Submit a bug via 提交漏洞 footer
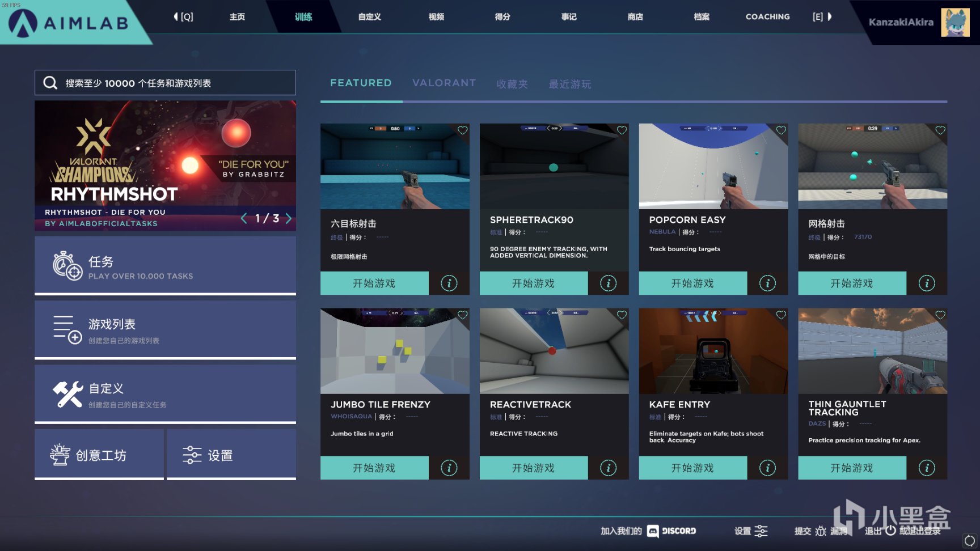Image resolution: width=980 pixels, height=551 pixels. (821, 531)
